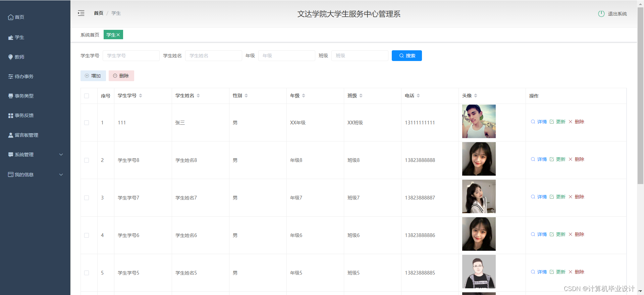Focus the 班级 search input
The height and width of the screenshot is (295, 644).
coord(360,56)
